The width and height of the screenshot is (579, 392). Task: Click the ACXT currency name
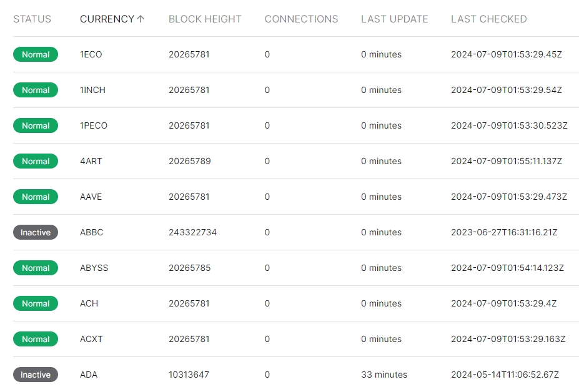91,339
